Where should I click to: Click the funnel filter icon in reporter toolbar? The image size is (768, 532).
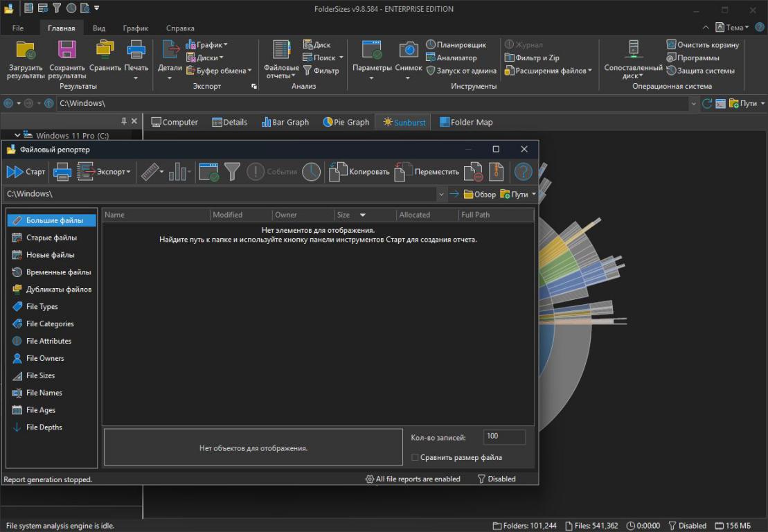232,172
